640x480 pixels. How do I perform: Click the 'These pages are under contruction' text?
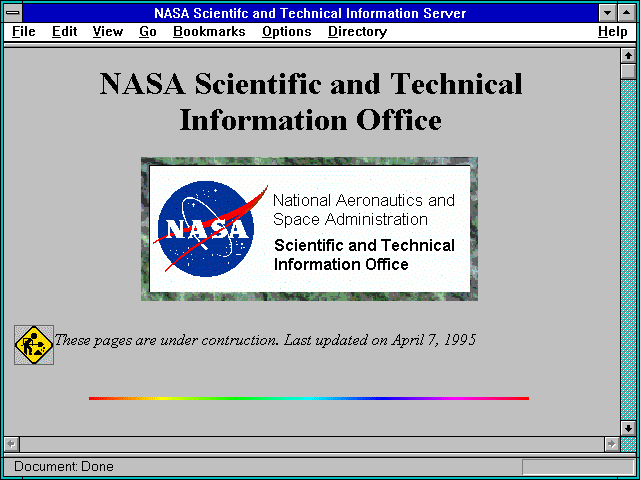click(167, 340)
